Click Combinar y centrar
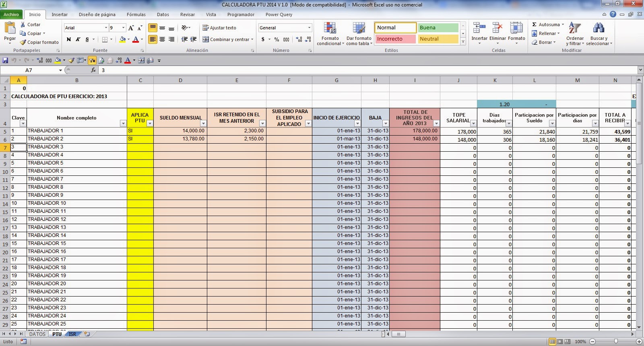The image size is (644, 346). point(228,39)
